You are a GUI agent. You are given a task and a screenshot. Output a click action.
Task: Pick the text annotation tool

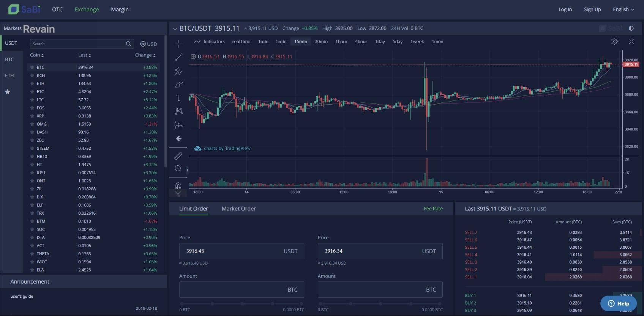coord(178,98)
